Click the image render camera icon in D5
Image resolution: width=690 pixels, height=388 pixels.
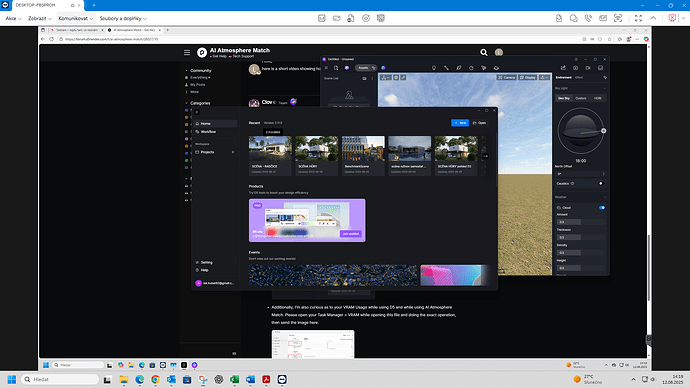pyautogui.click(x=575, y=68)
